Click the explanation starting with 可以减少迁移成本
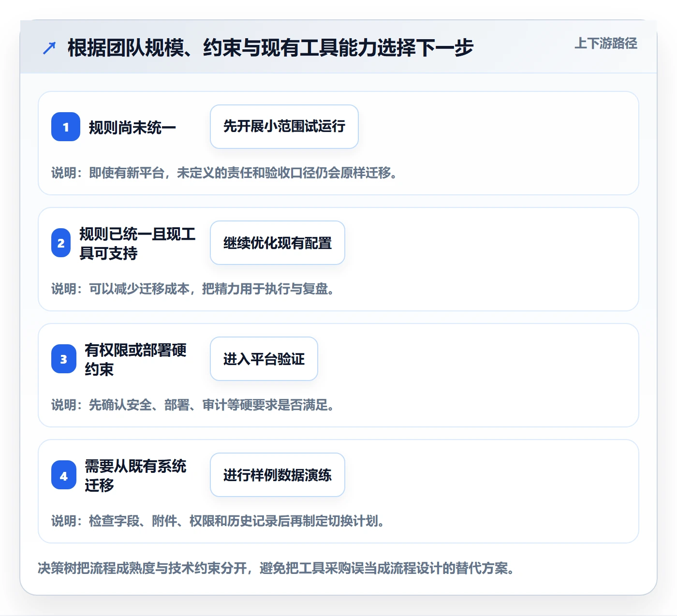 click(x=193, y=289)
